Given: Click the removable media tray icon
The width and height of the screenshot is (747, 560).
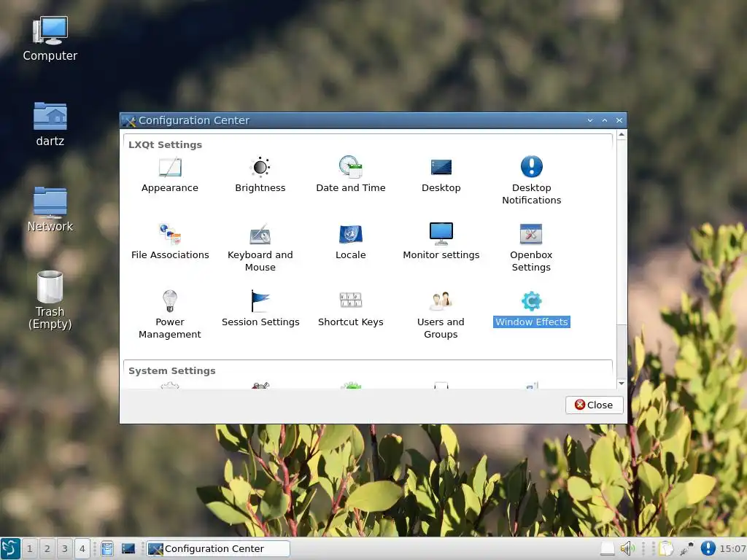Looking at the screenshot, I should [607, 548].
